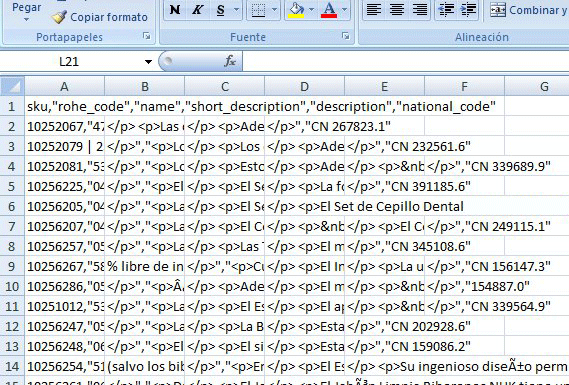
Task: Select cell starting 10256248
Action: click(65, 346)
